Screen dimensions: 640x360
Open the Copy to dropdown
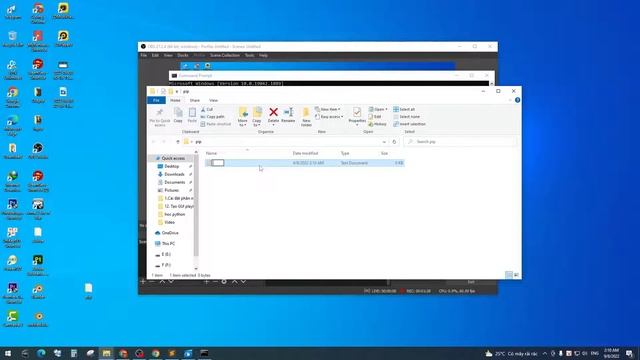tap(257, 117)
